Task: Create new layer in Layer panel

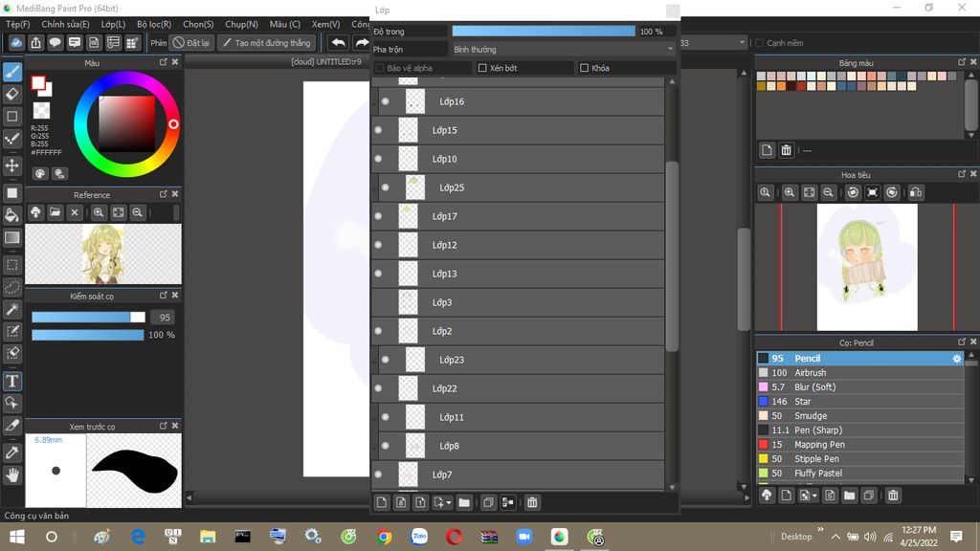Action: click(382, 502)
